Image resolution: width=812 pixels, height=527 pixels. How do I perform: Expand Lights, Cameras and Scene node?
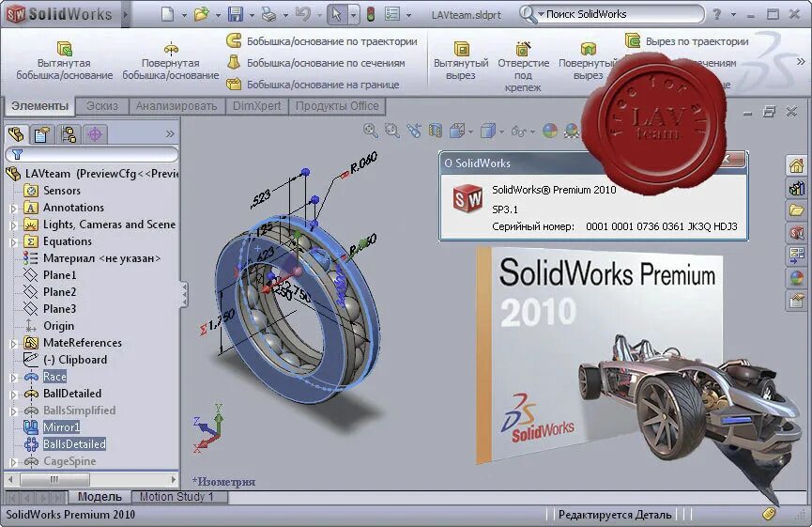tap(13, 226)
